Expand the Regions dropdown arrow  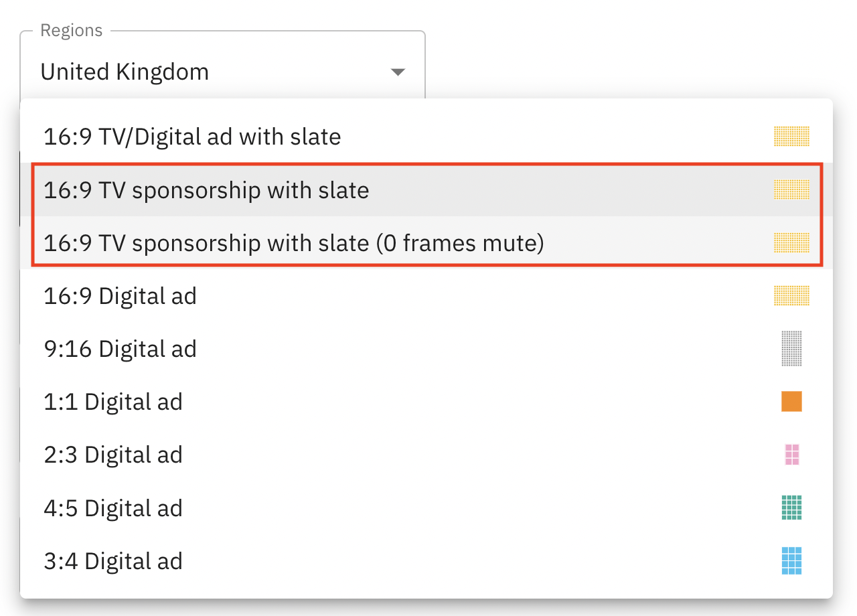(398, 72)
